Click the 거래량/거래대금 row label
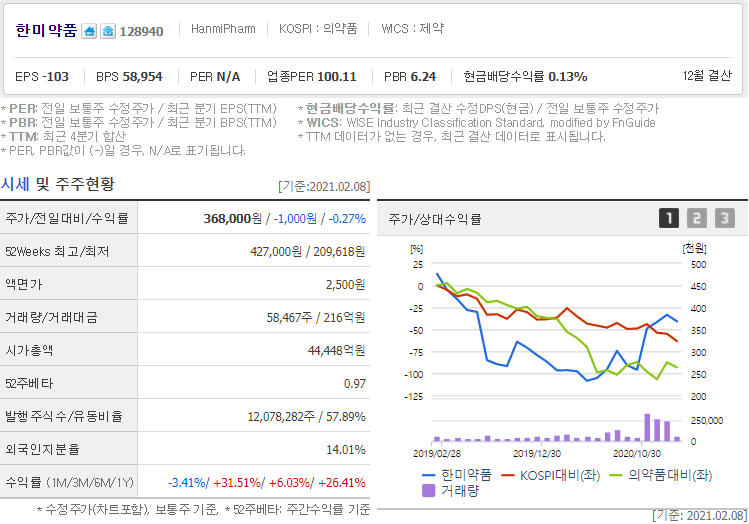Screen dimensions: 749x524 pyautogui.click(x=51, y=317)
